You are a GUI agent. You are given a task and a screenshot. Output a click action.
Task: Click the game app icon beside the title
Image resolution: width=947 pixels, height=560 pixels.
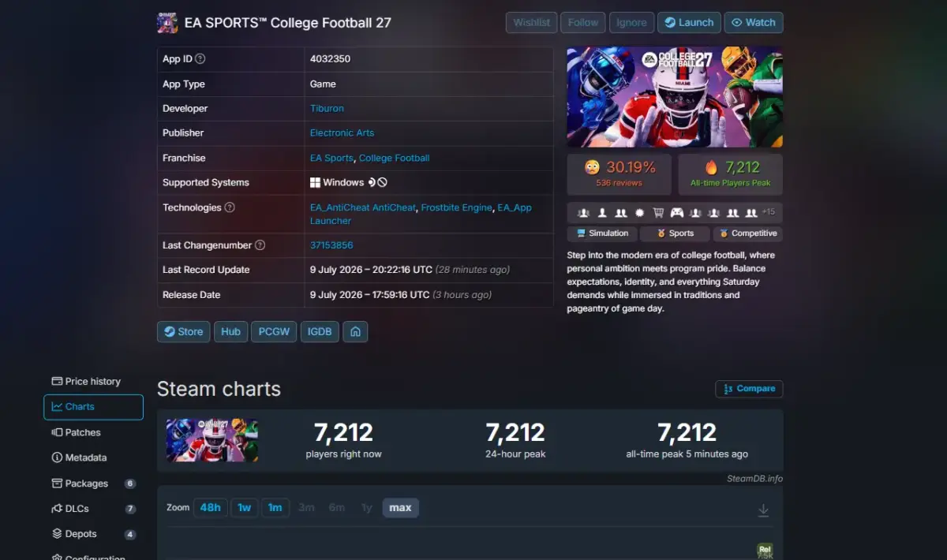[167, 23]
